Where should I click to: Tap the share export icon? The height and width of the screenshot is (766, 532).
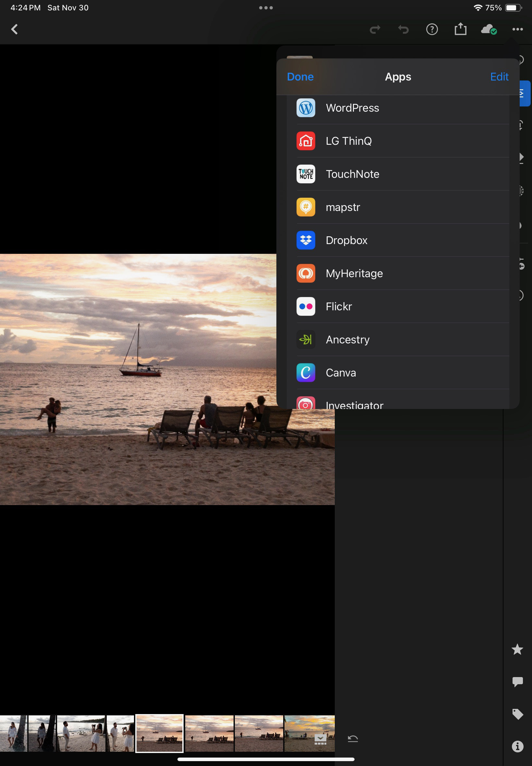point(460,29)
